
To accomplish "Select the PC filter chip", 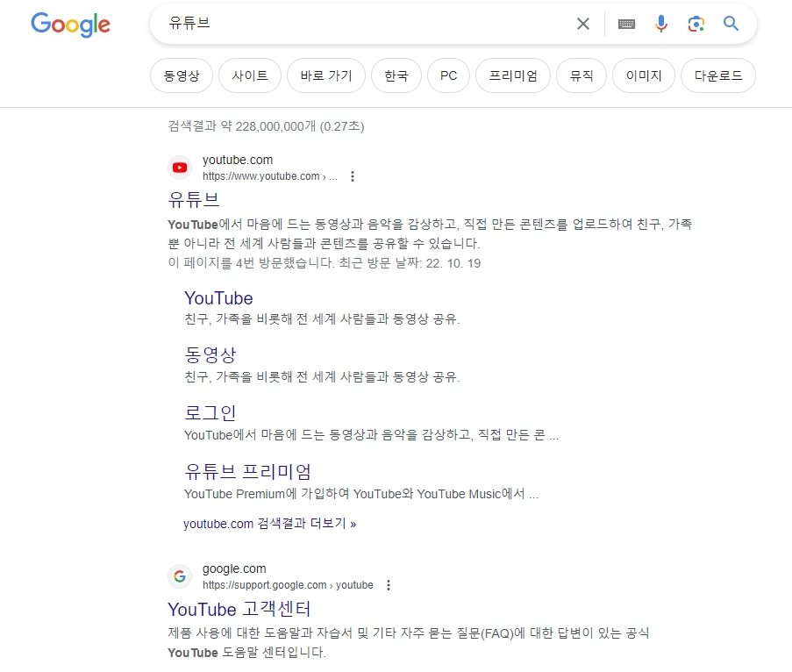I will pos(448,75).
